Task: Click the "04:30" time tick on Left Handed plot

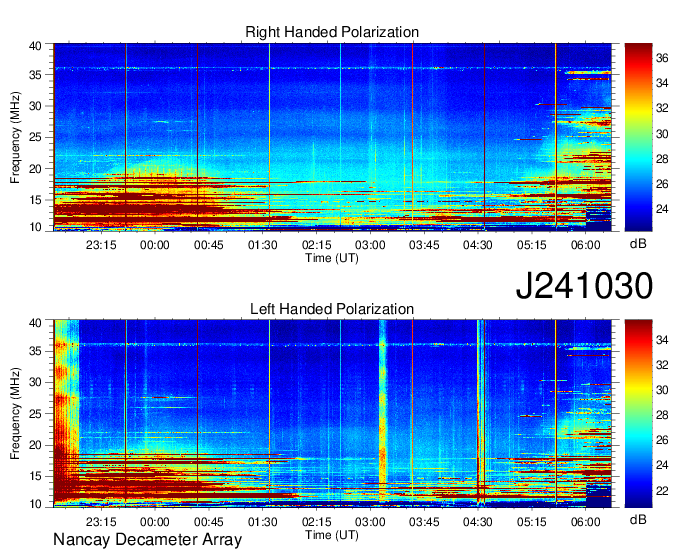Action: click(x=478, y=522)
